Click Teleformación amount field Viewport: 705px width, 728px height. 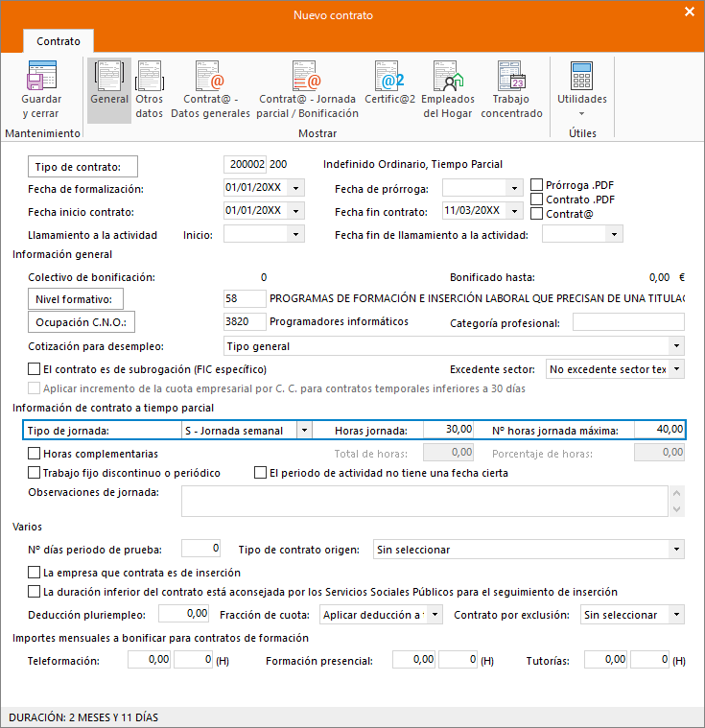tap(149, 660)
